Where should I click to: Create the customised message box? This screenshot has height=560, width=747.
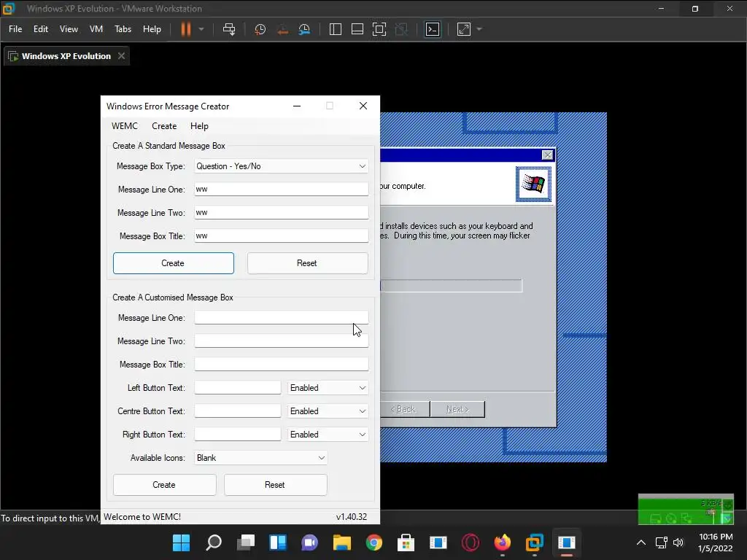(164, 485)
